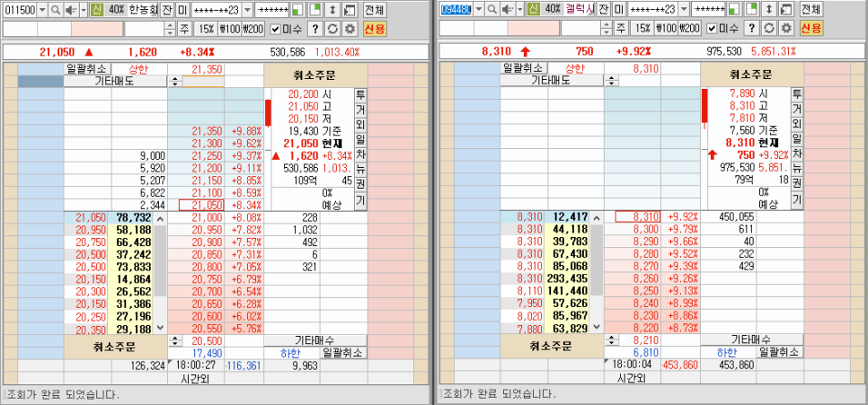Click the help question mark in 094480 window
868x405 pixels.
point(750,29)
